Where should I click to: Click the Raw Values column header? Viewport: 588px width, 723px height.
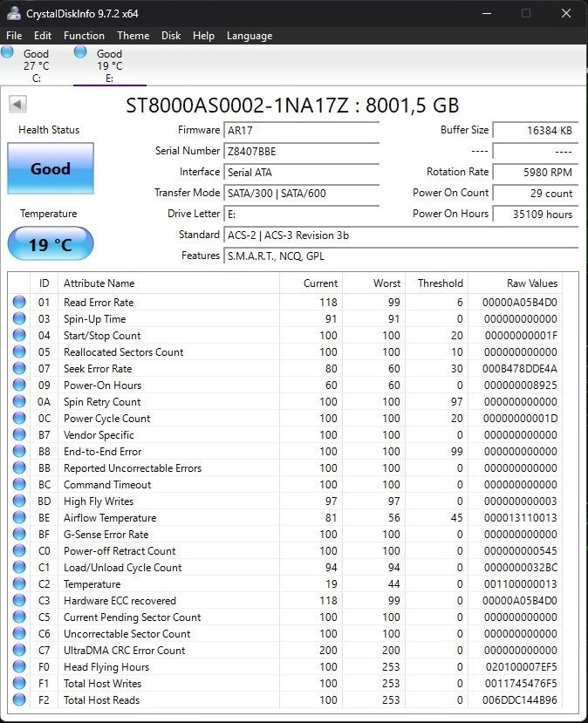(x=531, y=283)
